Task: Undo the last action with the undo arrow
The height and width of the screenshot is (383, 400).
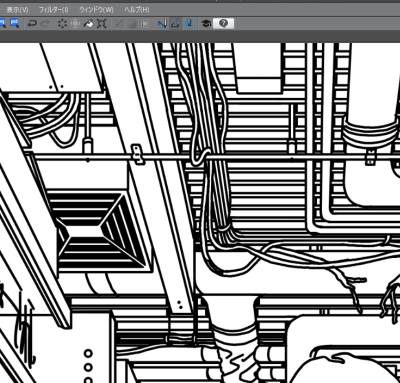Action: pyautogui.click(x=32, y=24)
